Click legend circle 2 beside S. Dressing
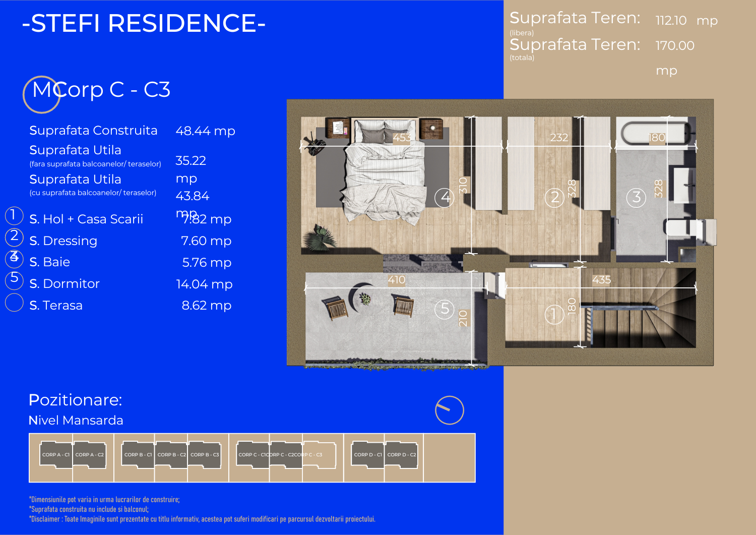 point(14,236)
